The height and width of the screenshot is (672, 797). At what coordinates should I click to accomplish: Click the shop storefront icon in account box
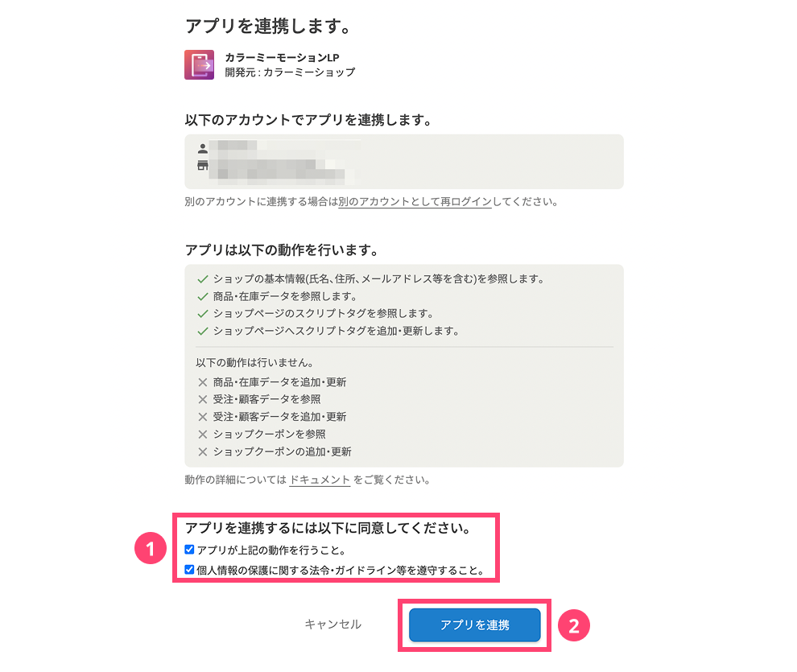[x=202, y=165]
